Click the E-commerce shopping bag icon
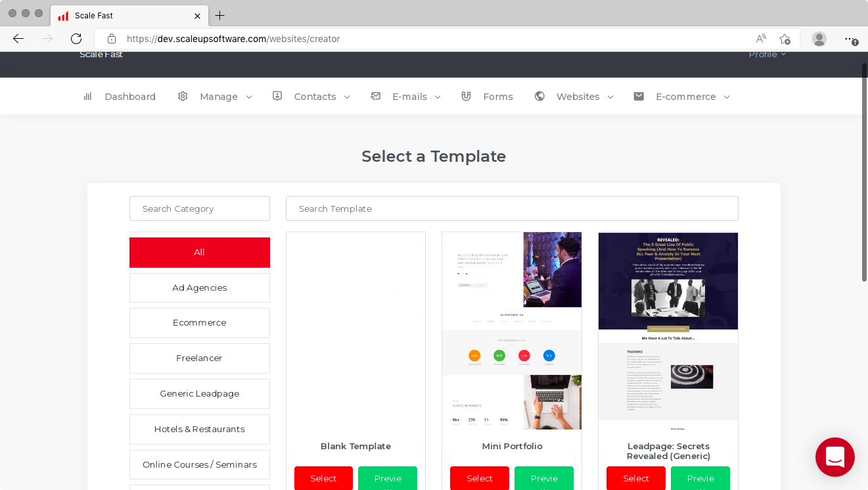 point(639,96)
